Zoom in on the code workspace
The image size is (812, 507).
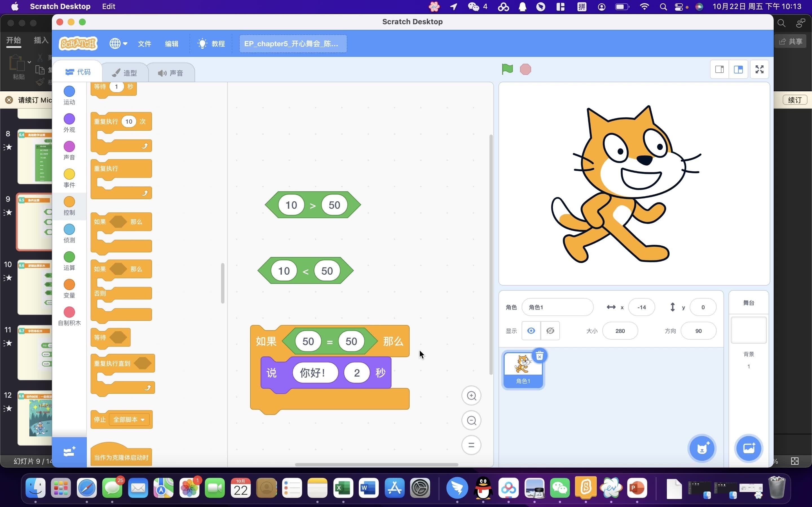471,396
